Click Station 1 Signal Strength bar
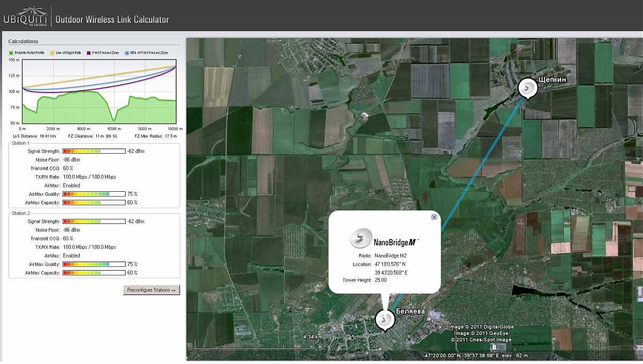 (93, 151)
